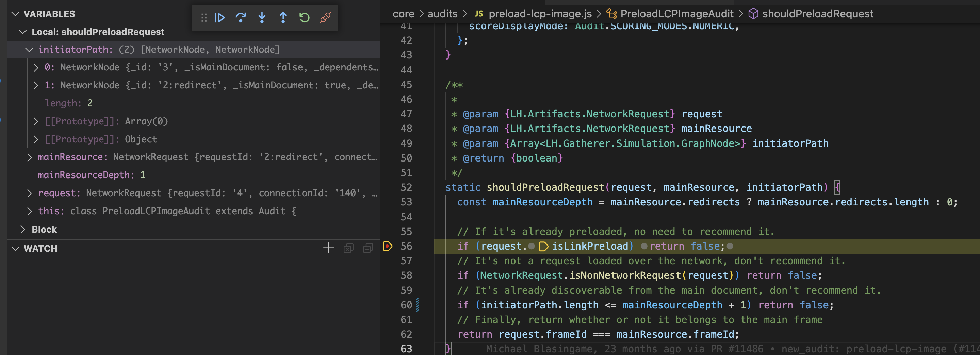The height and width of the screenshot is (355, 980).
Task: Click Step Into in the debug toolbar
Action: click(262, 17)
